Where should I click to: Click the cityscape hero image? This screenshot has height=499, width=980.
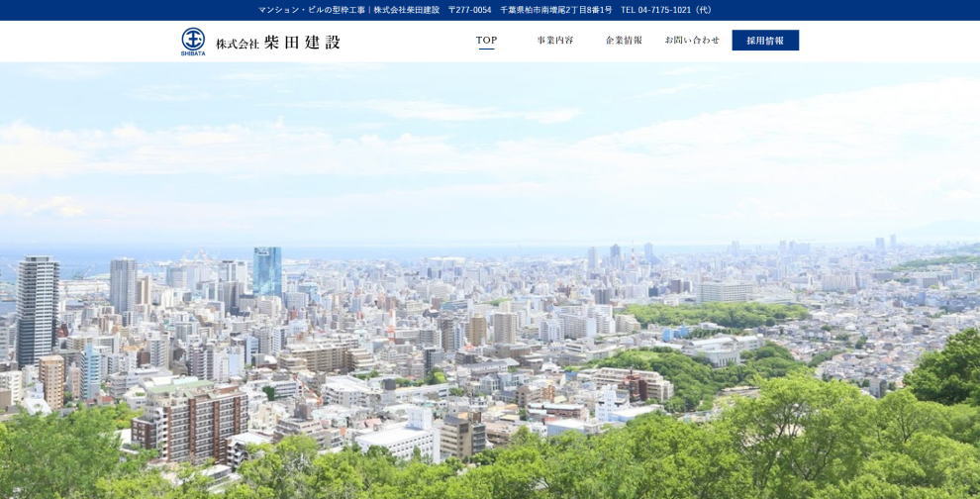point(490,280)
